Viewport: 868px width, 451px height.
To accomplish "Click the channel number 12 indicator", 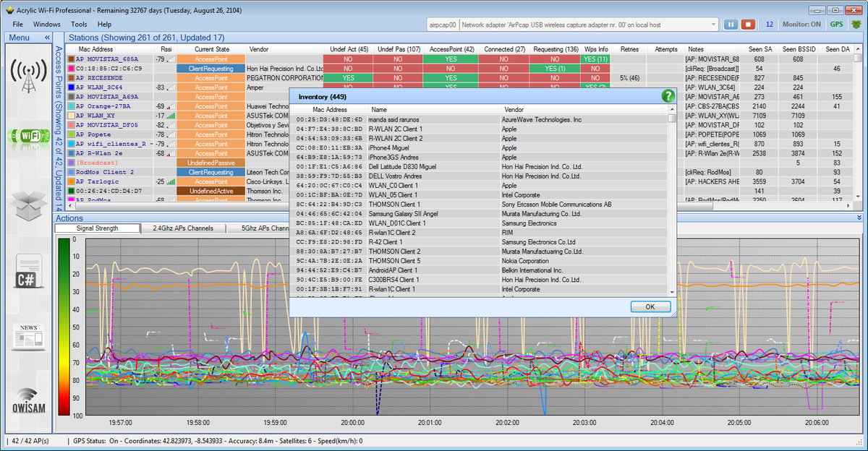I will (769, 24).
